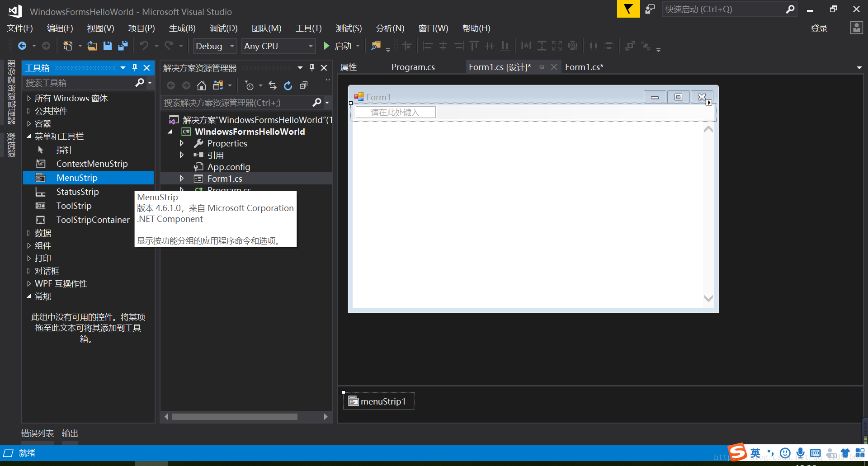This screenshot has width=868, height=466.
Task: Click Solution Explorer horizontal scrollbar thumb
Action: 235,417
